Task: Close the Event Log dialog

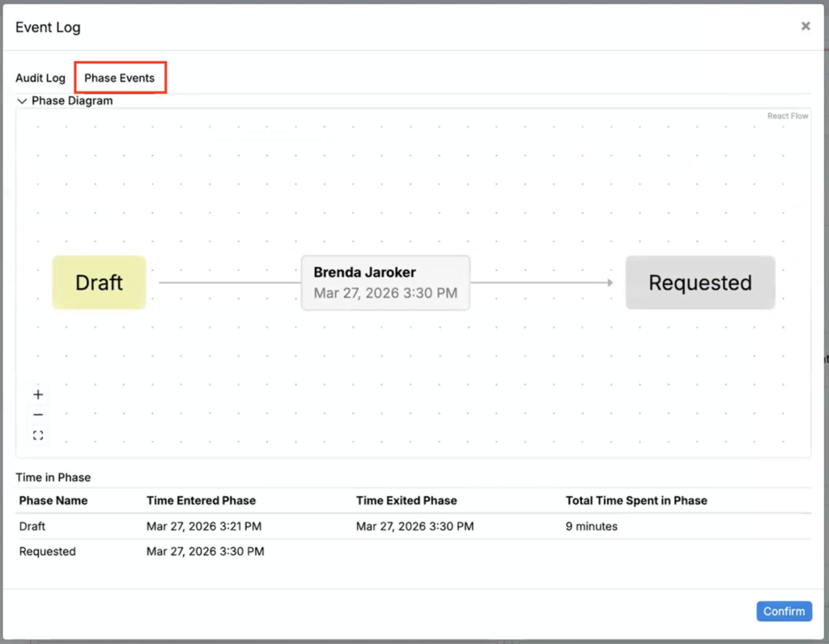Action: 806,26
